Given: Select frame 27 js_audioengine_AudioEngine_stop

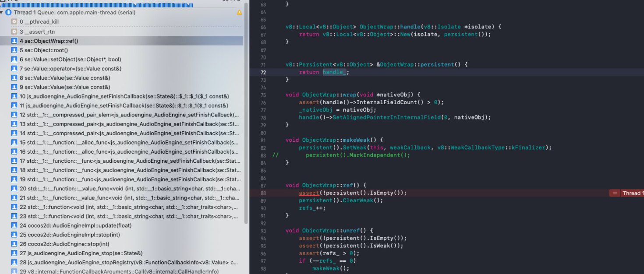Looking at the screenshot, I should 121,253.
